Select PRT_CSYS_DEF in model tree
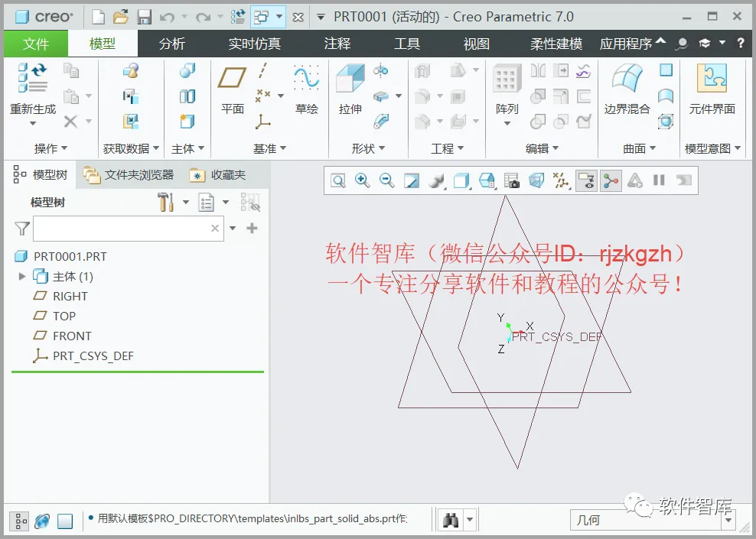Image resolution: width=756 pixels, height=539 pixels. point(93,356)
